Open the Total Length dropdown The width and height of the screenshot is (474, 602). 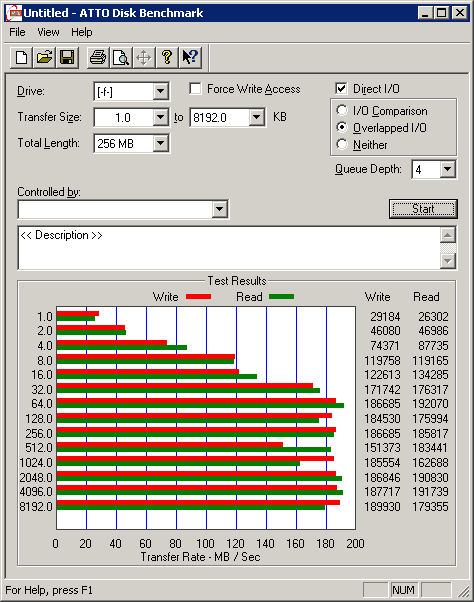click(160, 143)
